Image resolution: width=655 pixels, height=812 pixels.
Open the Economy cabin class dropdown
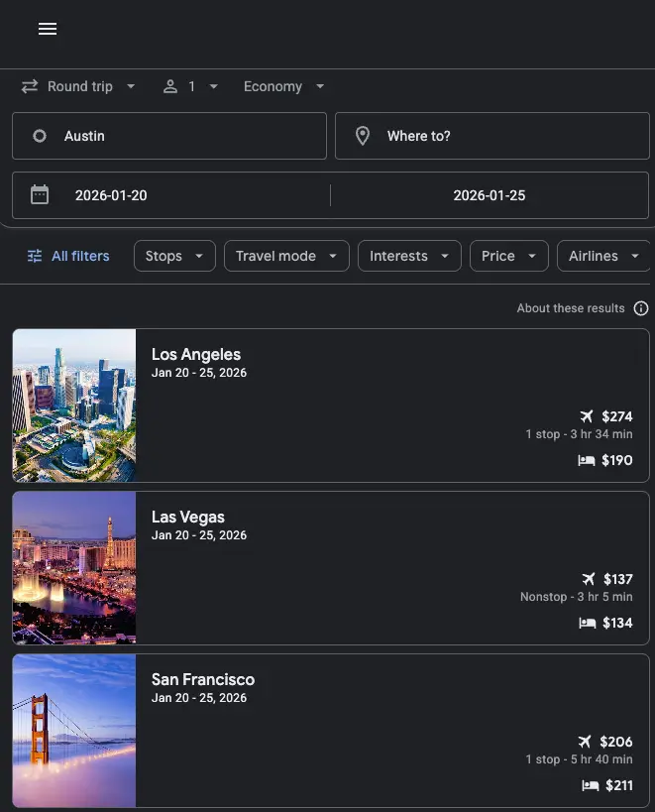(283, 86)
